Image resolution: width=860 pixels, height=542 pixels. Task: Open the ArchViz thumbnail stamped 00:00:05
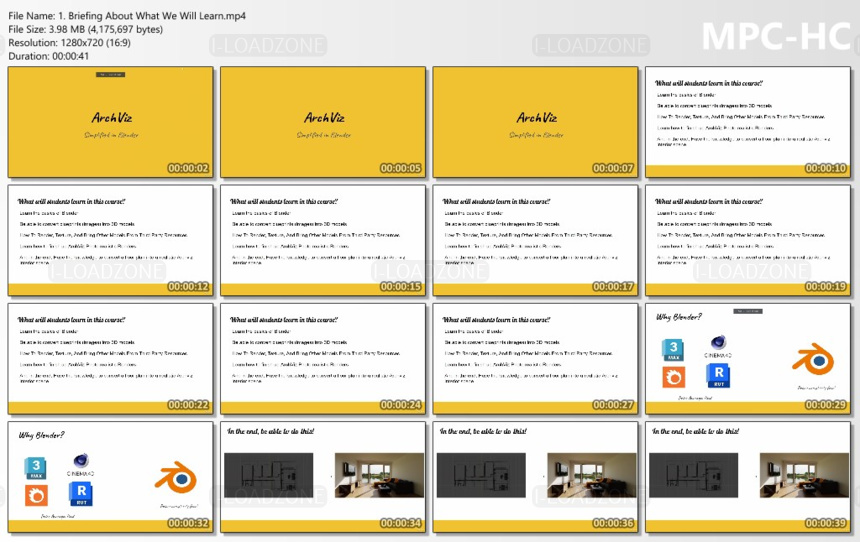point(322,122)
